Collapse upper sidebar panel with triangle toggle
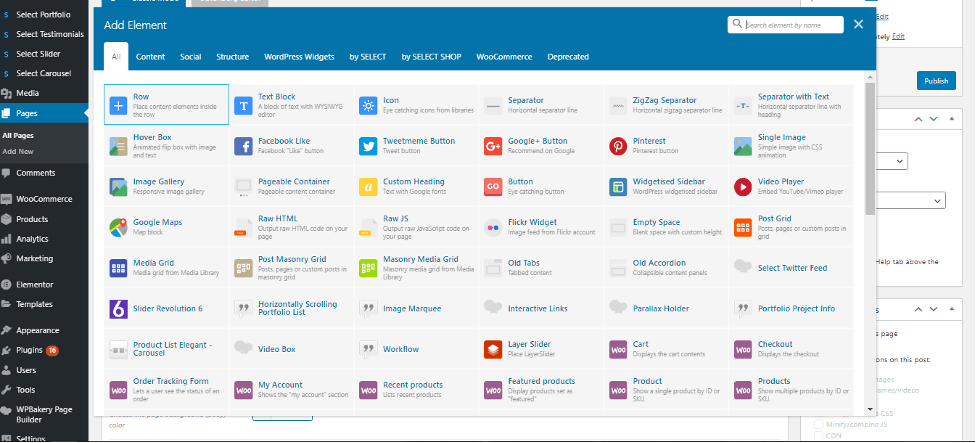This screenshot has height=443, width=977. point(951,118)
